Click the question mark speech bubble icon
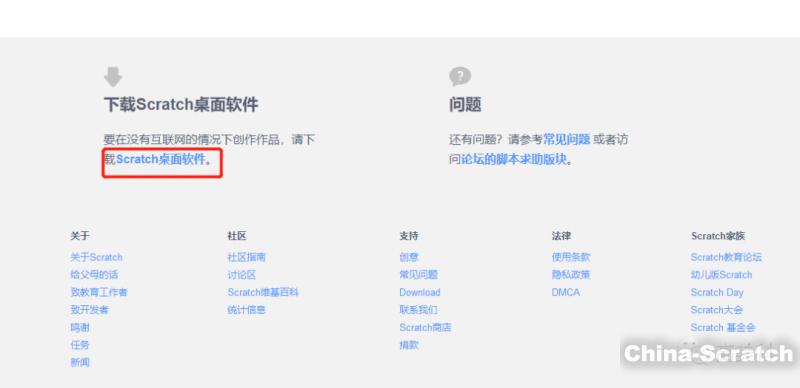The width and height of the screenshot is (800, 388). click(x=460, y=77)
